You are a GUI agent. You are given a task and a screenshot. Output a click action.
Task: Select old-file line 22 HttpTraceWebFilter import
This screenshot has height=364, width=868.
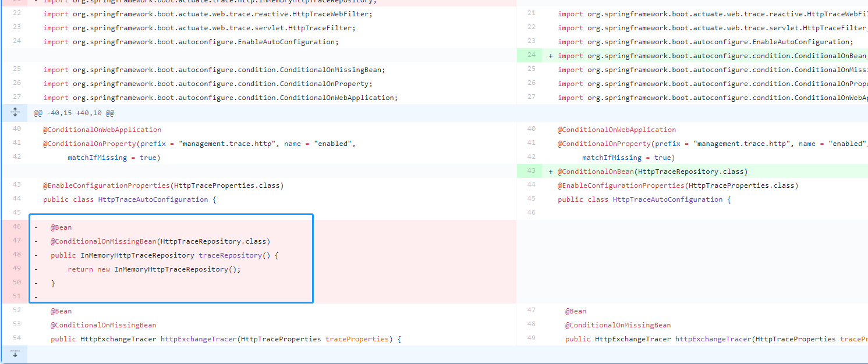[208, 14]
